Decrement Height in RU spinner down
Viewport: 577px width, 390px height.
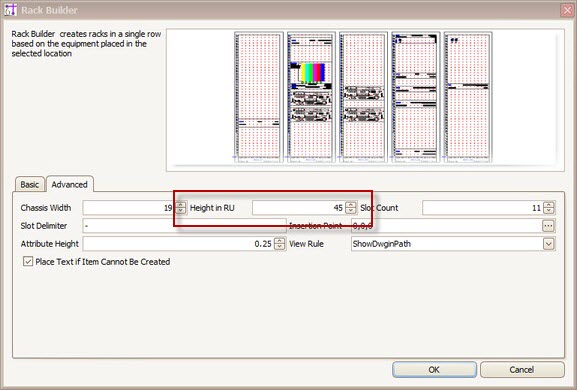[351, 211]
